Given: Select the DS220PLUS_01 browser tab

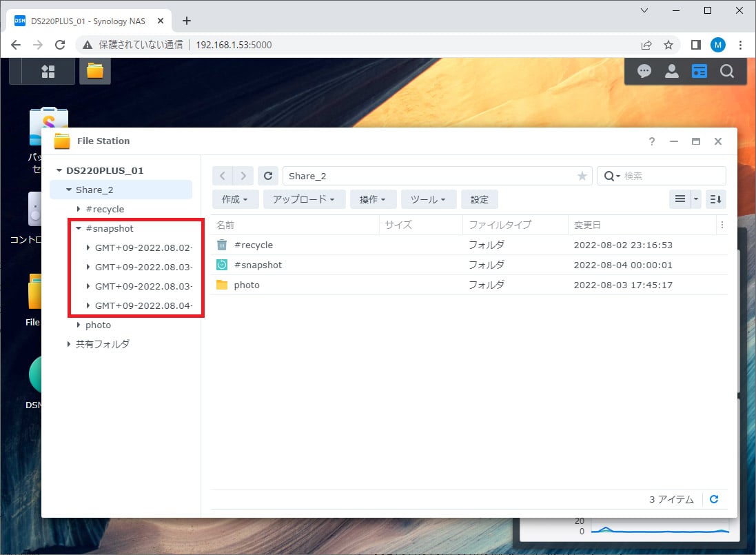Looking at the screenshot, I should [x=89, y=21].
